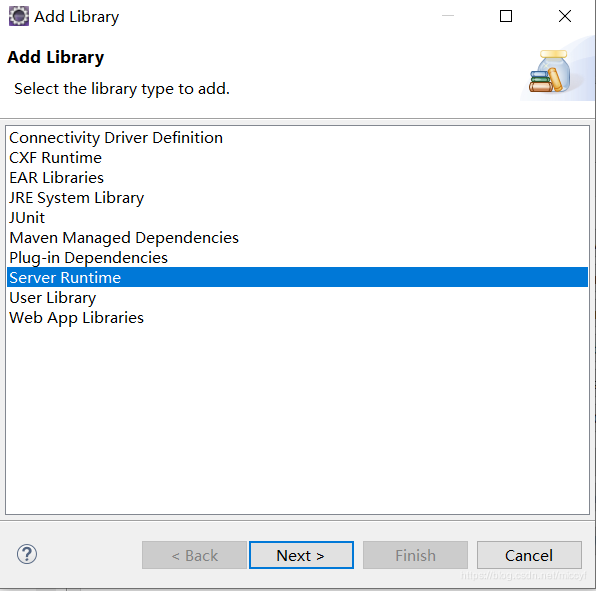Click the help question mark icon
Image resolution: width=596 pixels, height=591 pixels.
(27, 554)
